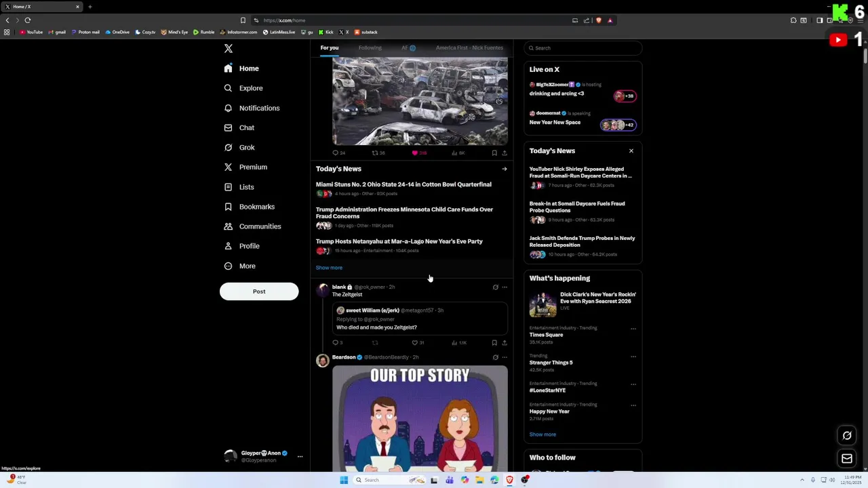Screen dimensions: 868x488
Task: Open more options on Beardson's post
Action: [x=505, y=357]
